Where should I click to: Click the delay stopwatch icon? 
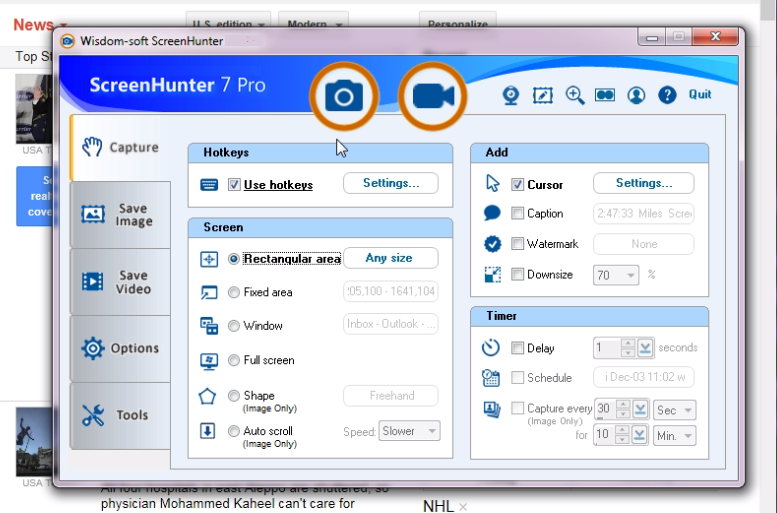tap(491, 347)
